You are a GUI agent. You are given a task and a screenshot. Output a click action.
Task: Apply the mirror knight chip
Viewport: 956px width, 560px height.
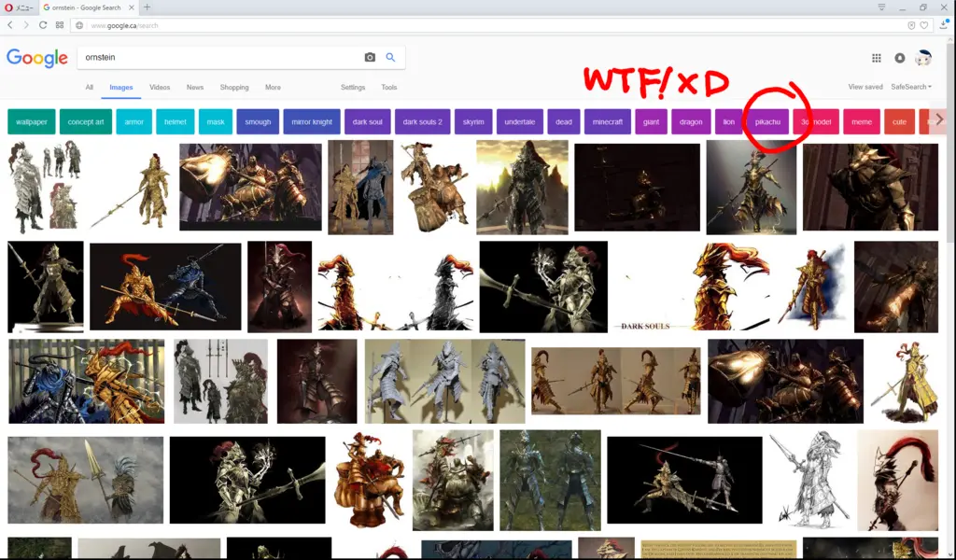click(312, 122)
